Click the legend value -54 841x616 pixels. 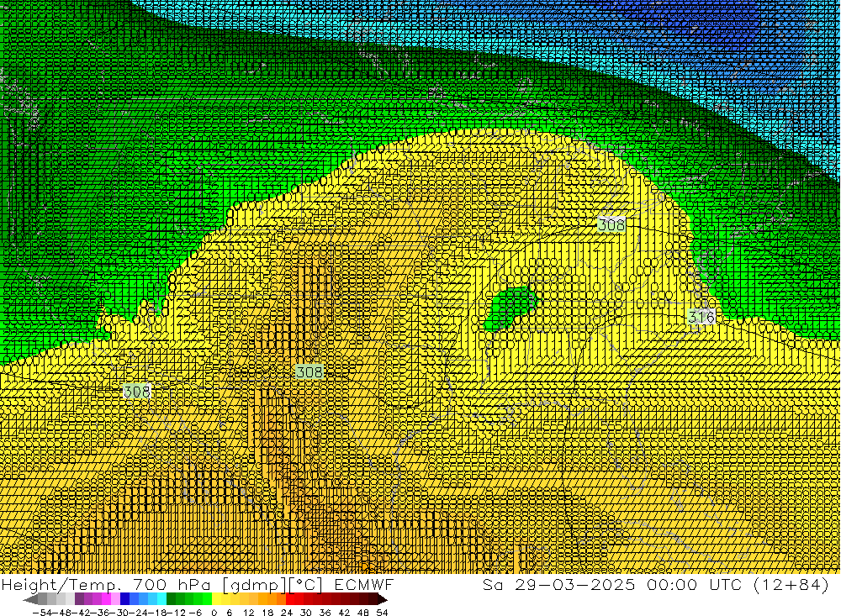point(42,613)
